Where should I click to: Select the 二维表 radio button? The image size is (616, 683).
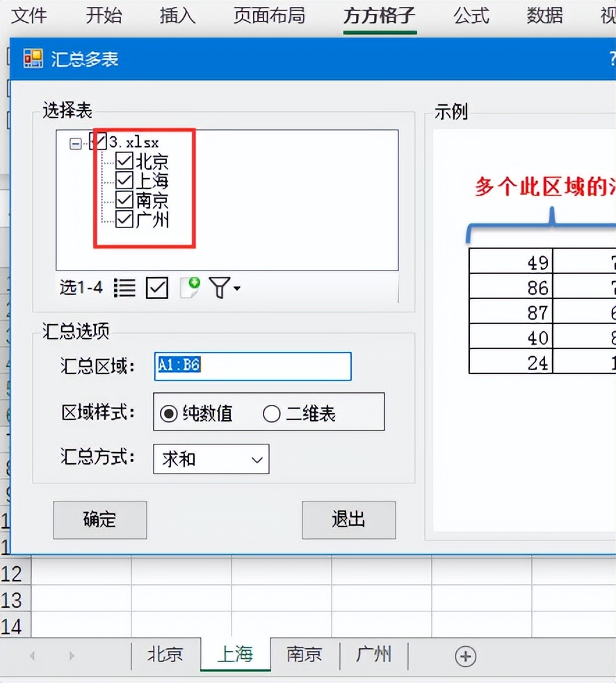pyautogui.click(x=271, y=413)
